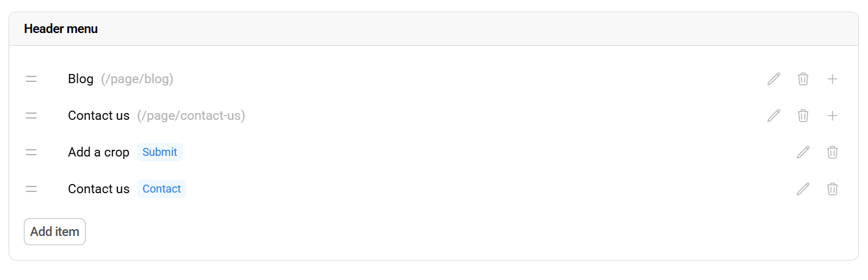
Task: Click the Submit tag badge
Action: 160,152
